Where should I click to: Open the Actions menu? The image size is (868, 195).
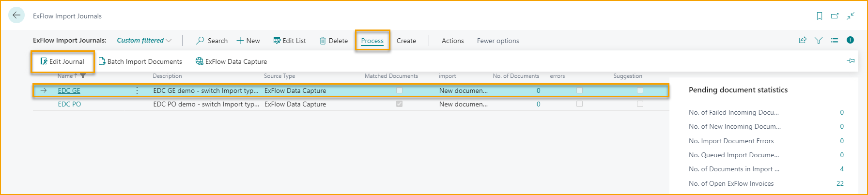click(452, 41)
